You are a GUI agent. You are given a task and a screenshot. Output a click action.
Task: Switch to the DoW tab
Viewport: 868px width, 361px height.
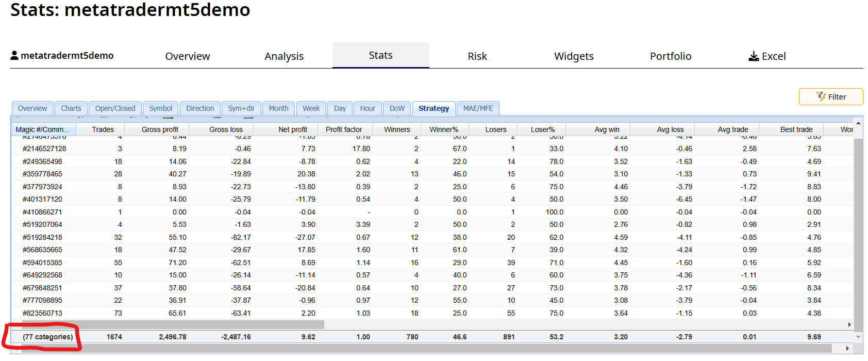click(x=397, y=108)
